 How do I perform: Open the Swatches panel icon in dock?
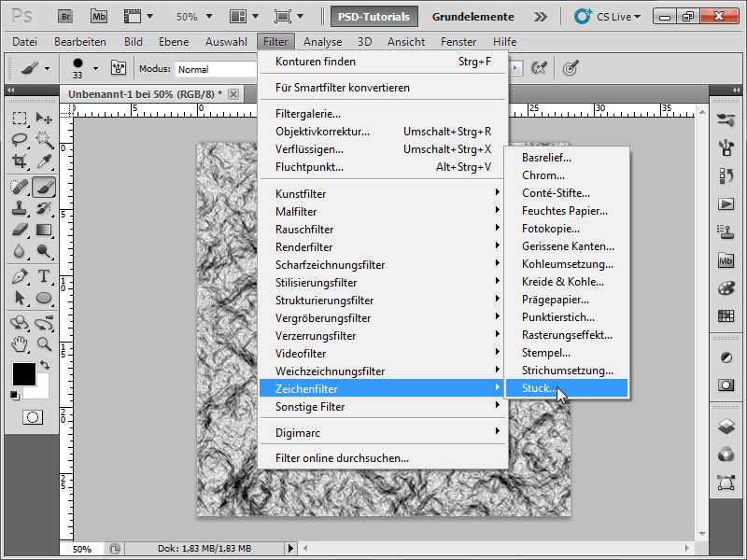pyautogui.click(x=726, y=315)
